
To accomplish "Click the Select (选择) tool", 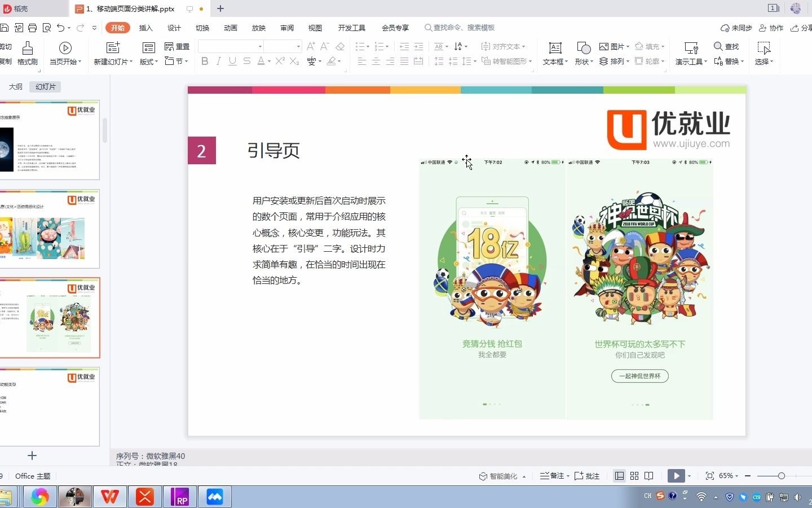I will [764, 54].
